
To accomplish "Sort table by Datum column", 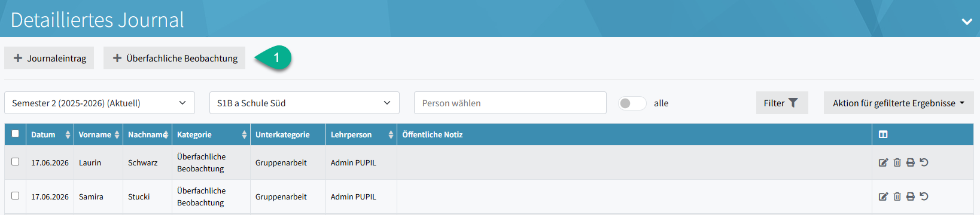I will click(x=51, y=134).
